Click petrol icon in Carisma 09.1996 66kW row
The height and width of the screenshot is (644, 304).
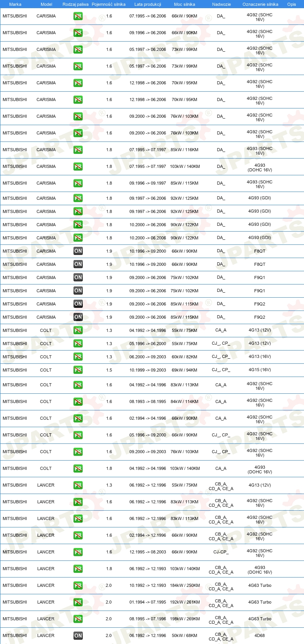78,33
